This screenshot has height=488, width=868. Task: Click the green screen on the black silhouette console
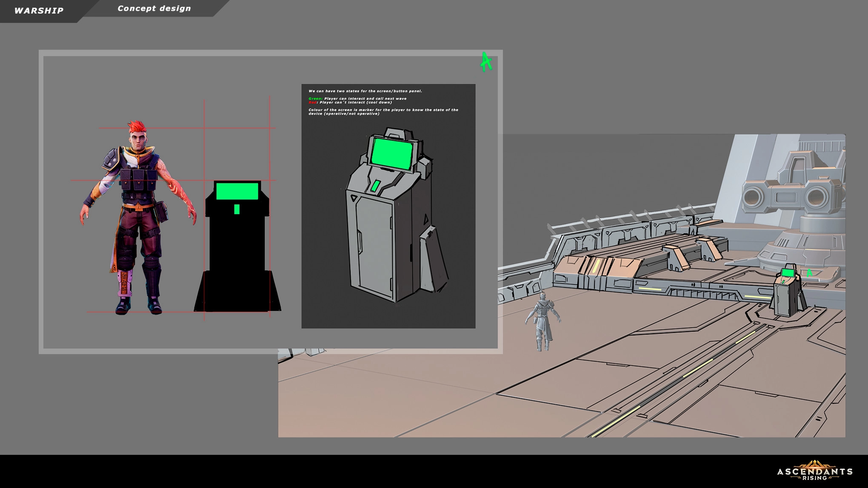tap(237, 191)
